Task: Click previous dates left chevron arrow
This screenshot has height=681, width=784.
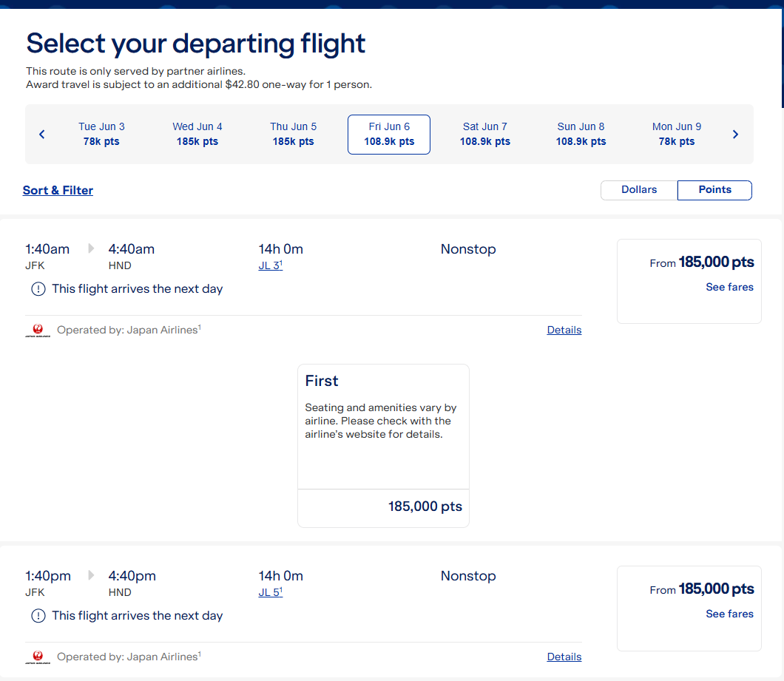Action: [42, 135]
